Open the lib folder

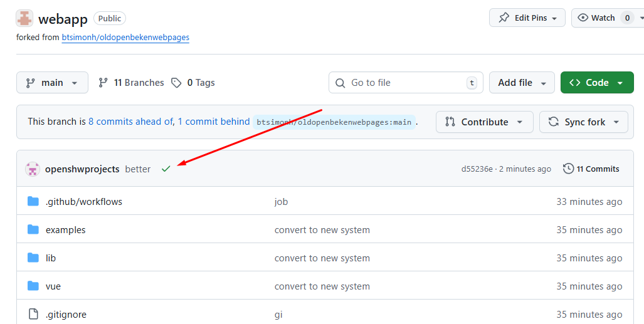click(x=51, y=258)
